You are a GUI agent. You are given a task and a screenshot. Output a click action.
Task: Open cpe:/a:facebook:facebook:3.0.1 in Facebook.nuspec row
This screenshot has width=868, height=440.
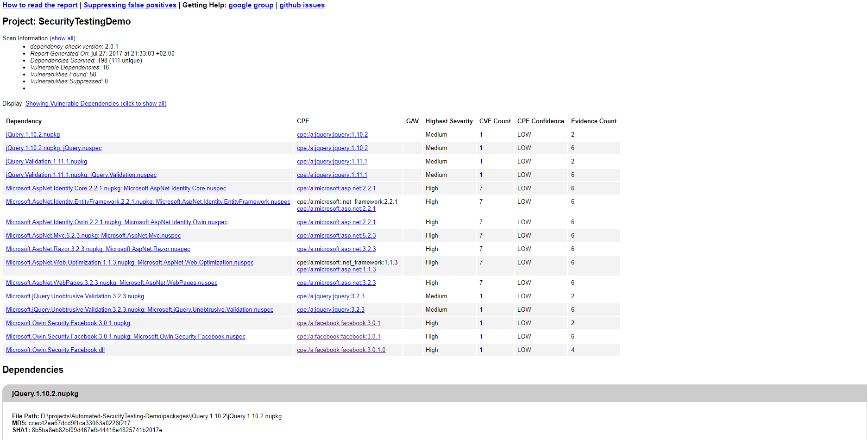coord(339,337)
